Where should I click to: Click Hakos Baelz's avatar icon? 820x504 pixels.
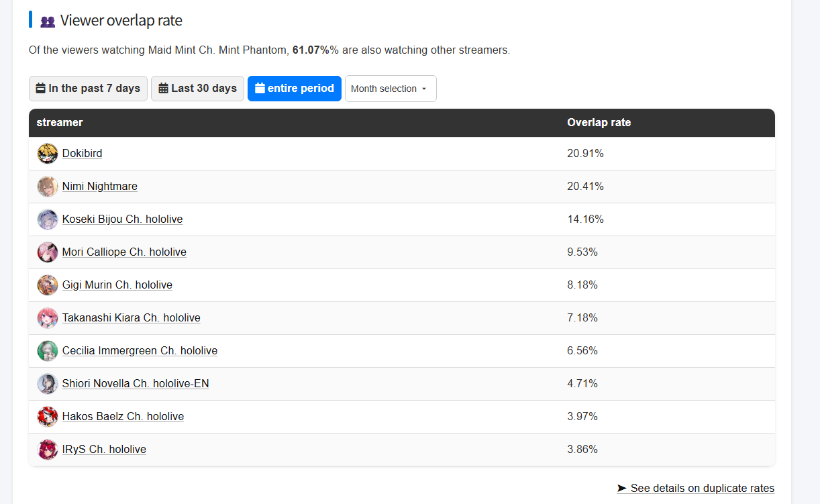[x=48, y=417]
